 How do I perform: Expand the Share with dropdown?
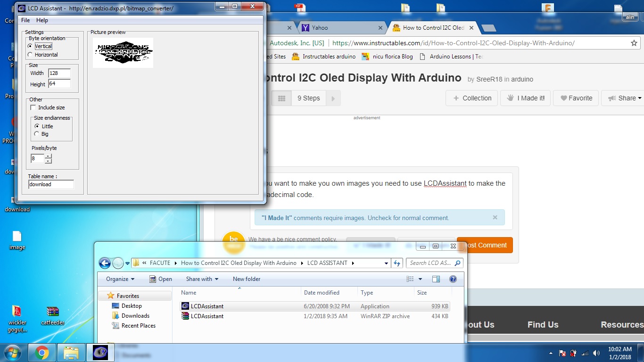click(202, 279)
